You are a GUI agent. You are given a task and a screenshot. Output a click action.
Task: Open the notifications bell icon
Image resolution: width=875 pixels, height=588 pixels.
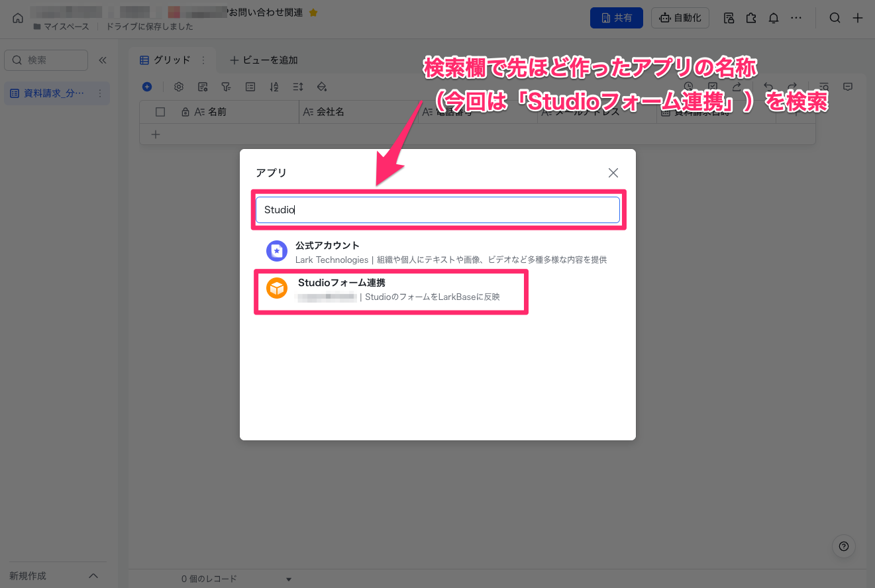[773, 18]
